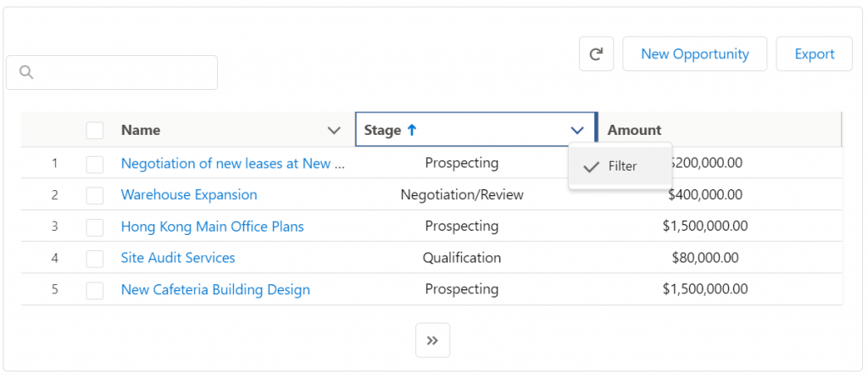Toggle the select-all header checkbox
The width and height of the screenshot is (868, 375).
95,131
